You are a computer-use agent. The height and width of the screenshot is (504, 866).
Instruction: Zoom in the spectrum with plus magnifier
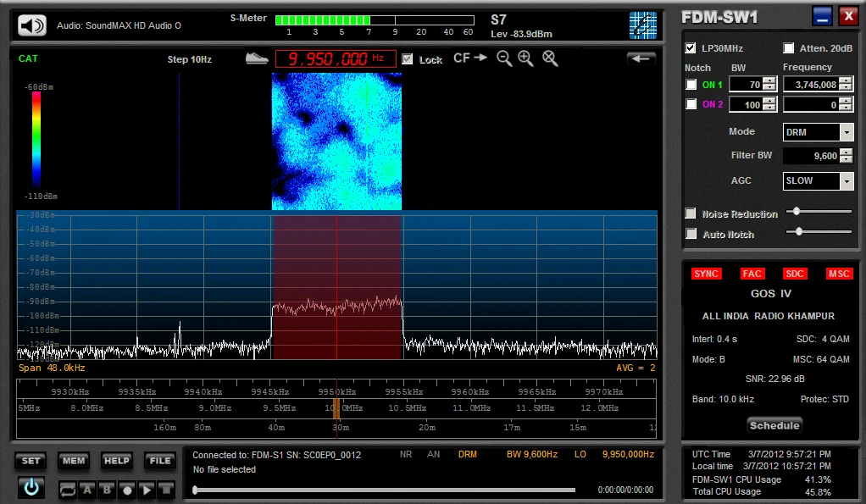click(526, 58)
